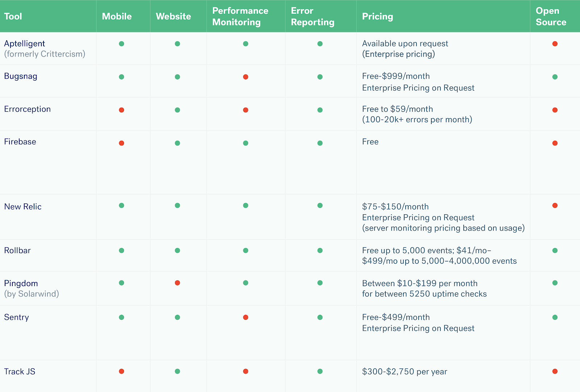Image resolution: width=580 pixels, height=392 pixels.
Task: Toggle Sentry's red Performance Monitoring dot
Action: pos(246,317)
